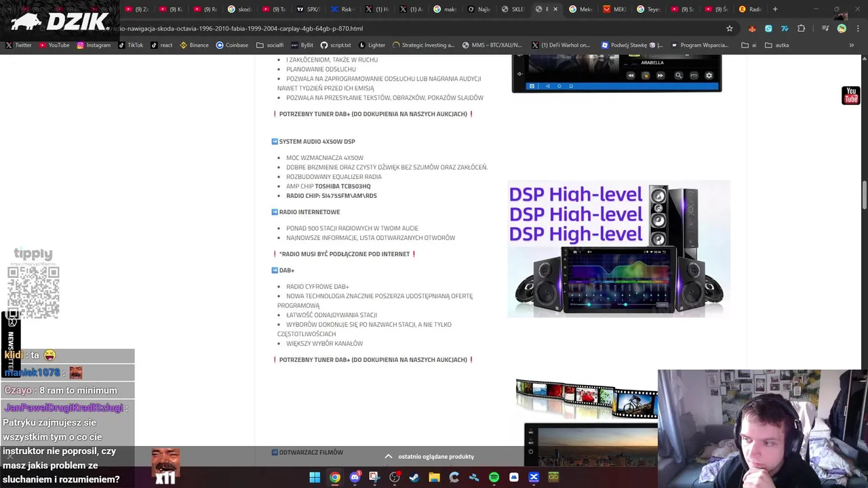
Task: Open the ByBit bookmark
Action: point(302,45)
